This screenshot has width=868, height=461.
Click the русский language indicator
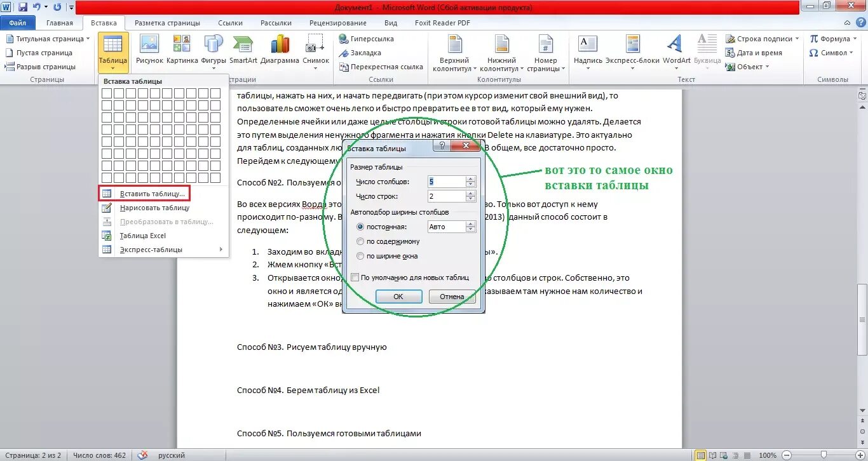coord(172,455)
